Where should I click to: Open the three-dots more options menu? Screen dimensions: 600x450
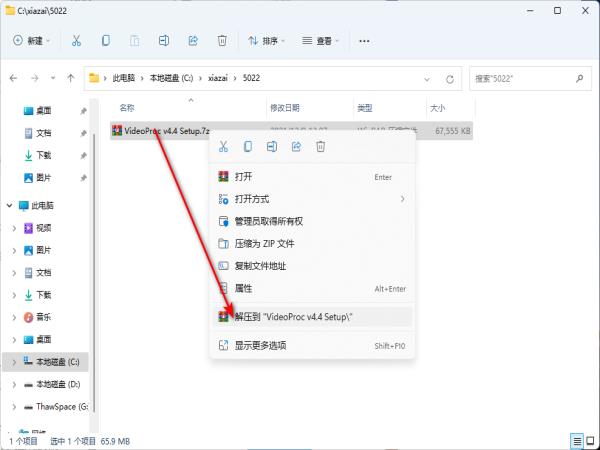(x=364, y=41)
